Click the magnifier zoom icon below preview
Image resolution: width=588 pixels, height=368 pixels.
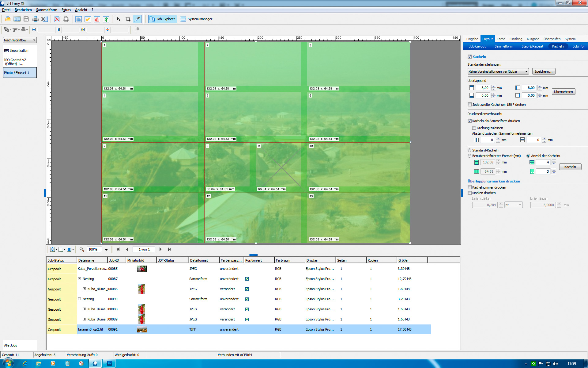[x=82, y=249]
